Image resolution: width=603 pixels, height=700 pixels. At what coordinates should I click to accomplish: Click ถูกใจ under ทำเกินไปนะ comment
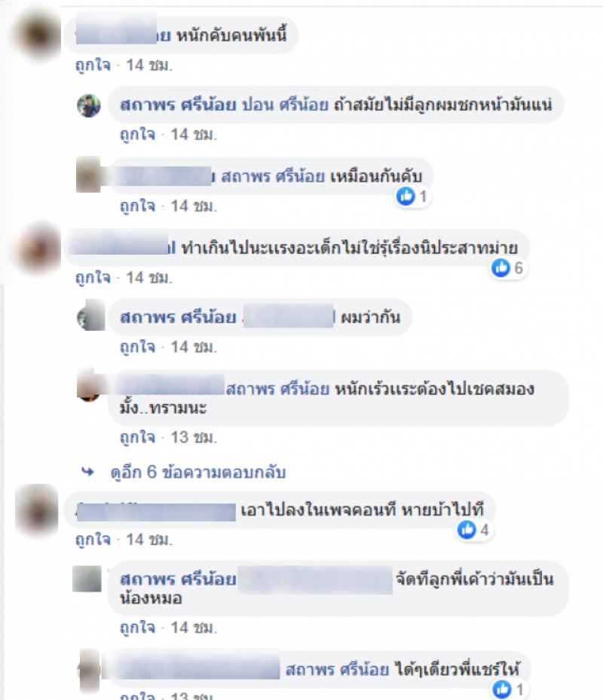(x=93, y=278)
